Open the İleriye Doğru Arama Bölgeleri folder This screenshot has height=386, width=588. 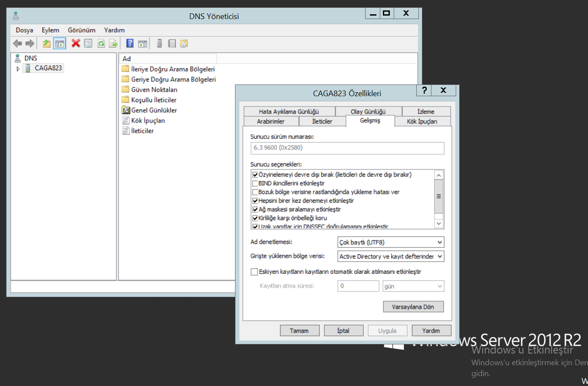tap(168, 69)
